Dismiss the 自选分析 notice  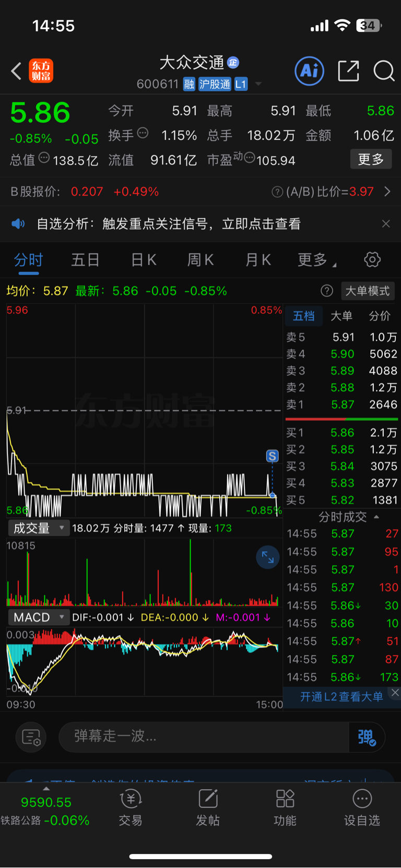(x=386, y=224)
